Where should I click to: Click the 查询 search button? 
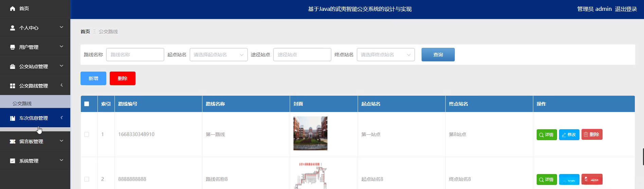pos(438,55)
